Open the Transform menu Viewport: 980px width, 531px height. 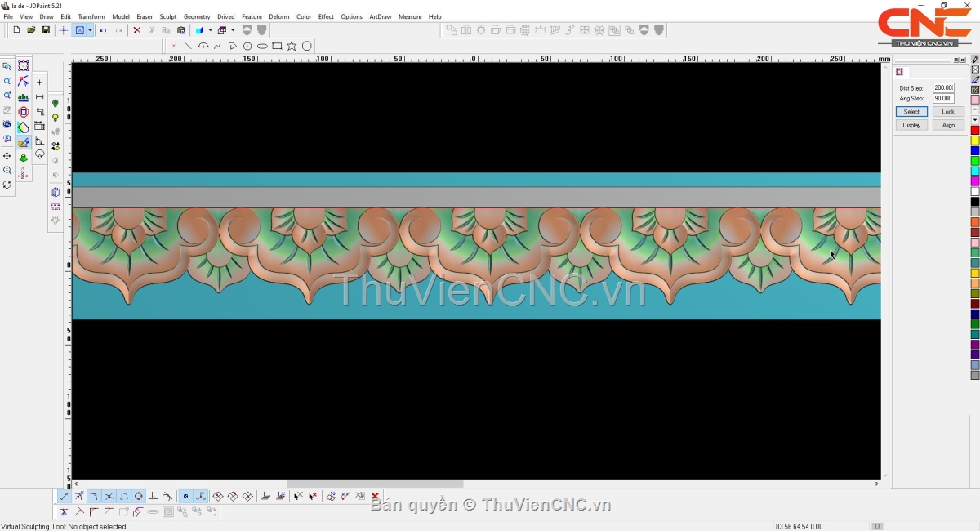coord(91,16)
